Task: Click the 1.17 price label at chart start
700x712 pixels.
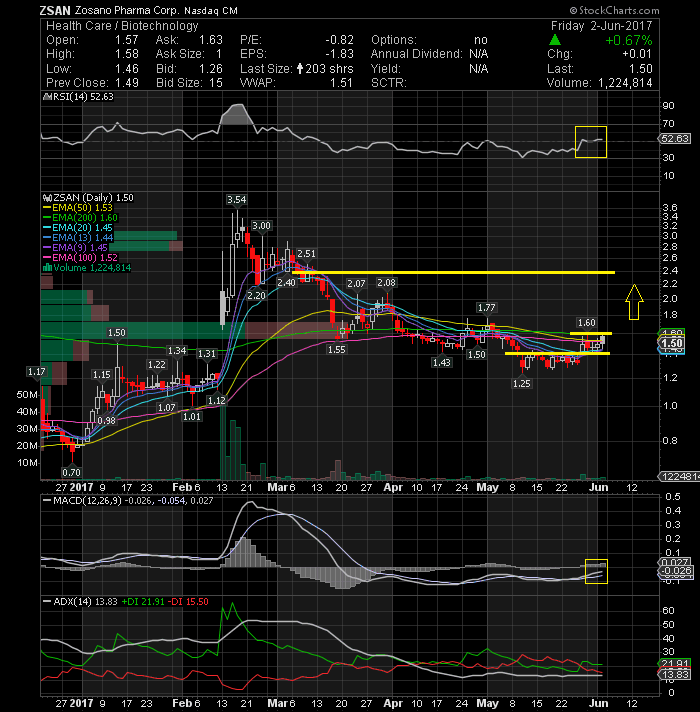Action: 37,371
